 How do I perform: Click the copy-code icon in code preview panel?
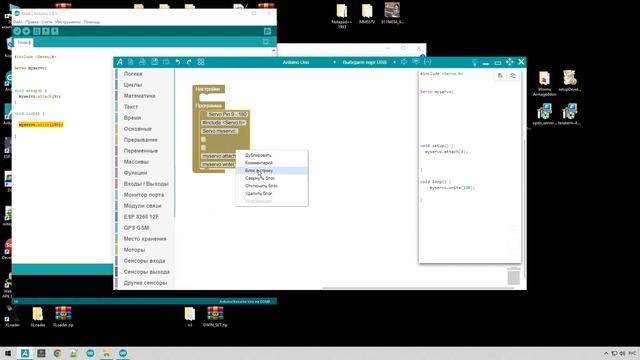click(513, 76)
